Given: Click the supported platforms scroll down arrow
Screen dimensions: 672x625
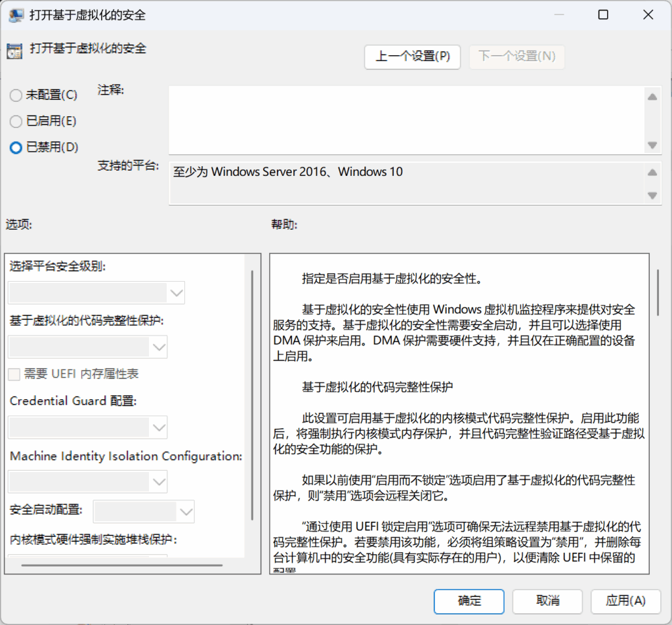Looking at the screenshot, I should coord(652,195).
